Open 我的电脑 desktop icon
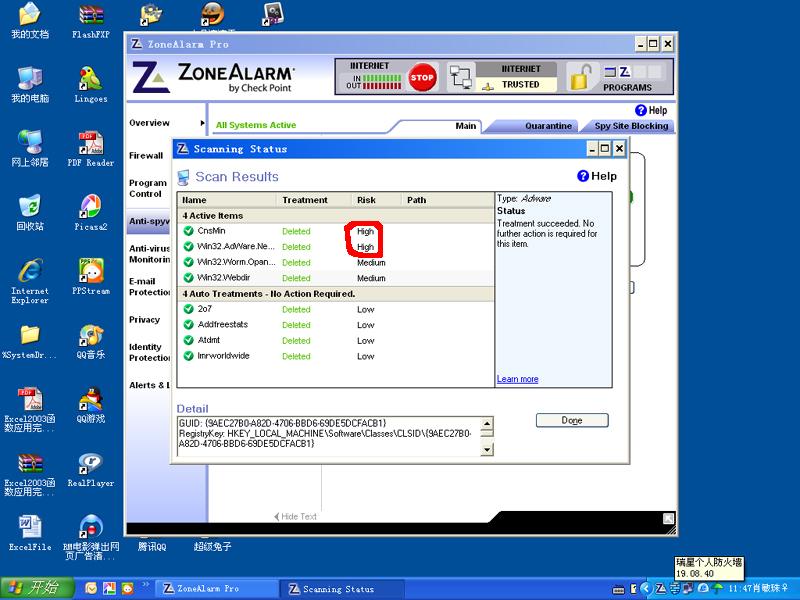The height and width of the screenshot is (600, 800). (30, 84)
